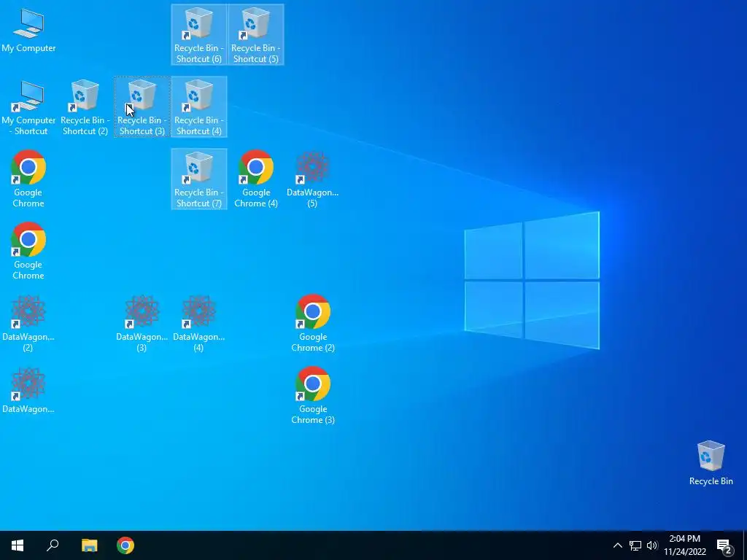Click the Google Chrome (3) shortcut

(313, 395)
